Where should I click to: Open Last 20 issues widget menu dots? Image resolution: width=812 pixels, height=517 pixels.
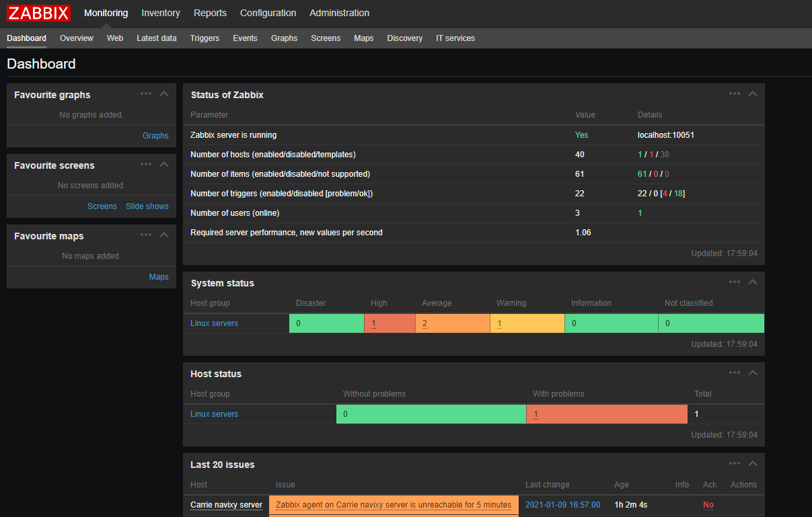[735, 463]
